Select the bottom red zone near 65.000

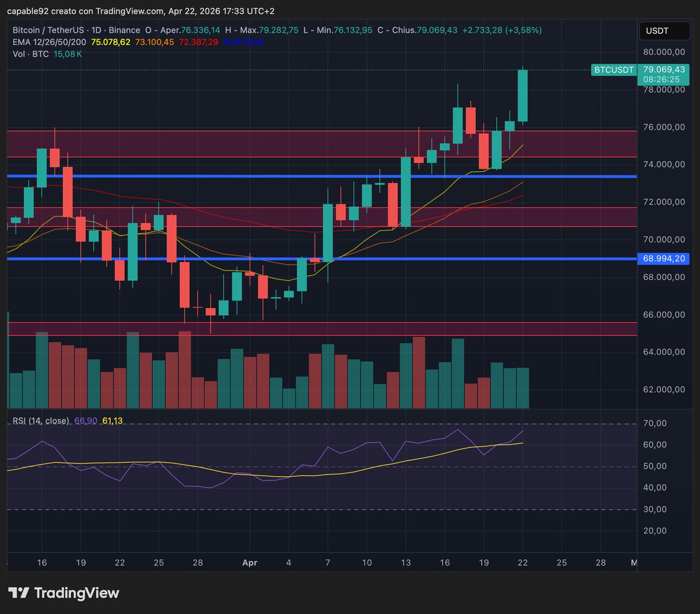(321, 329)
